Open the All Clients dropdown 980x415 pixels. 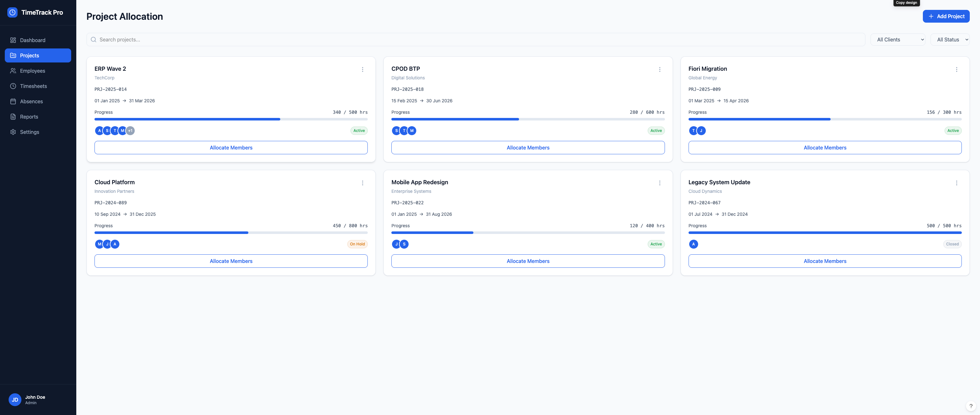898,39
